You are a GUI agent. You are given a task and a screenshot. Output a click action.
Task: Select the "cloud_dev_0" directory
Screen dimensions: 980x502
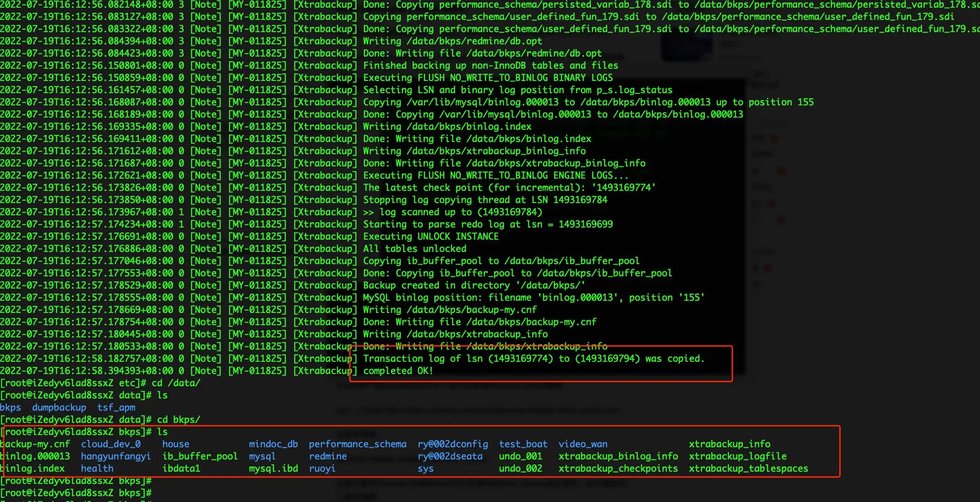coord(109,444)
